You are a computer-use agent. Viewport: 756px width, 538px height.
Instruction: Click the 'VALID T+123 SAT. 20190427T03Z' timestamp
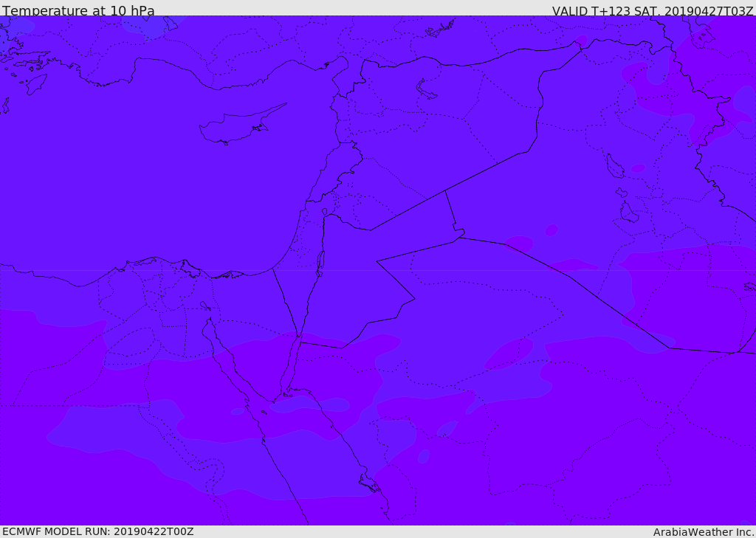[653, 10]
